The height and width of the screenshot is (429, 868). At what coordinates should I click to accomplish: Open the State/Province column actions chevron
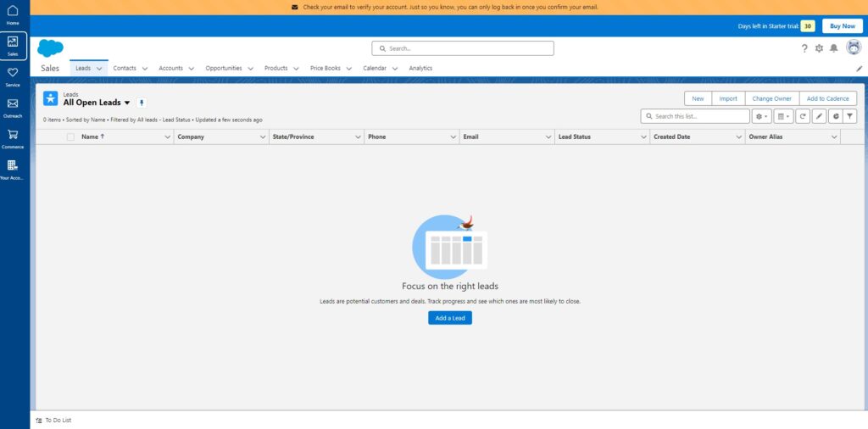[358, 136]
